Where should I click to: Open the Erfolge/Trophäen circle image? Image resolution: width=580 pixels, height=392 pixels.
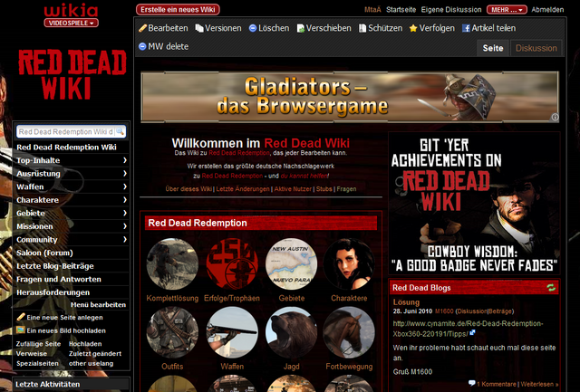pos(232,263)
